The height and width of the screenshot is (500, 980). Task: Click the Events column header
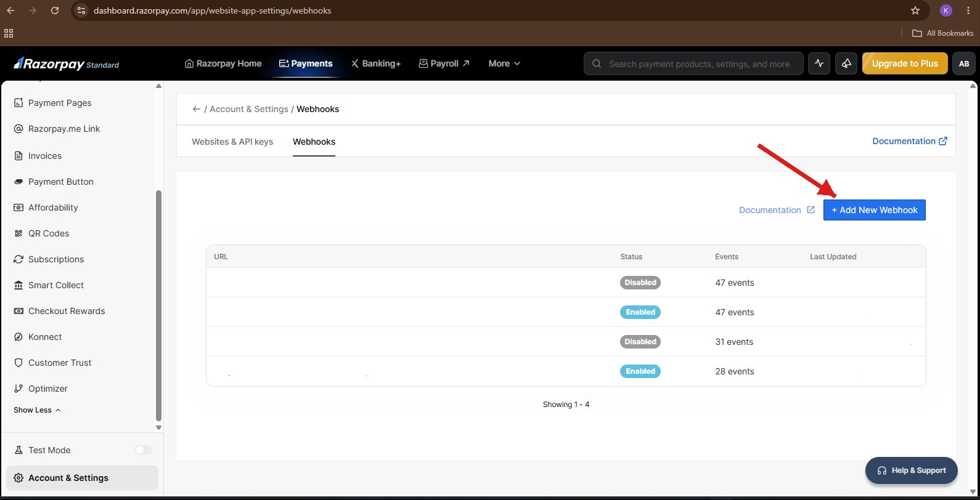[x=727, y=257]
